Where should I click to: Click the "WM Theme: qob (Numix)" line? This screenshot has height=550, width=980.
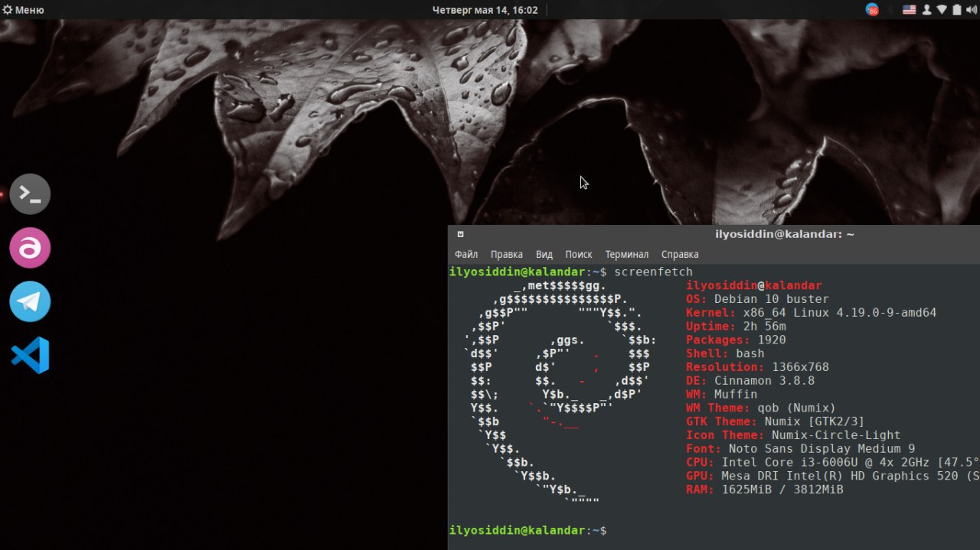[761, 408]
